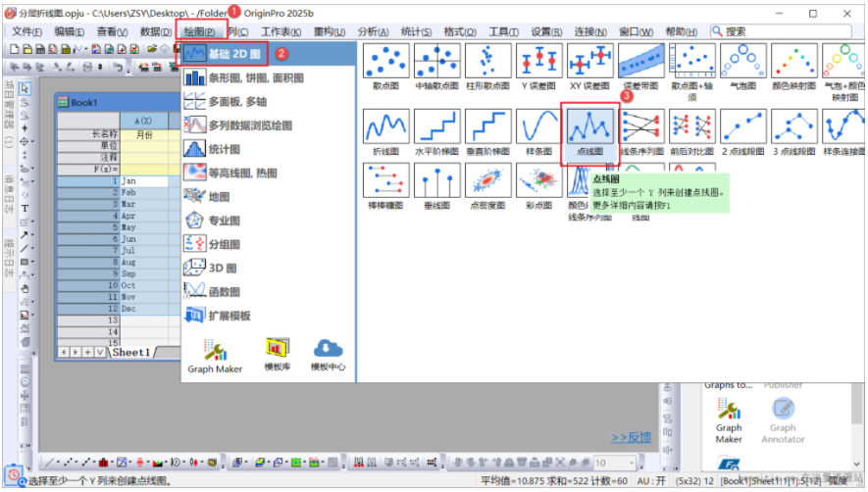Click the sheet list V button
This screenshot has width=868, height=492.
pyautogui.click(x=100, y=352)
